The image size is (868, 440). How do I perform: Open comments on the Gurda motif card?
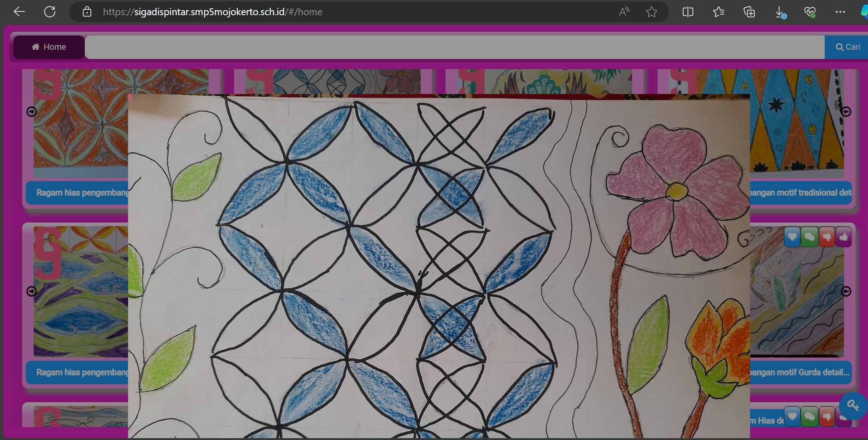[809, 237]
